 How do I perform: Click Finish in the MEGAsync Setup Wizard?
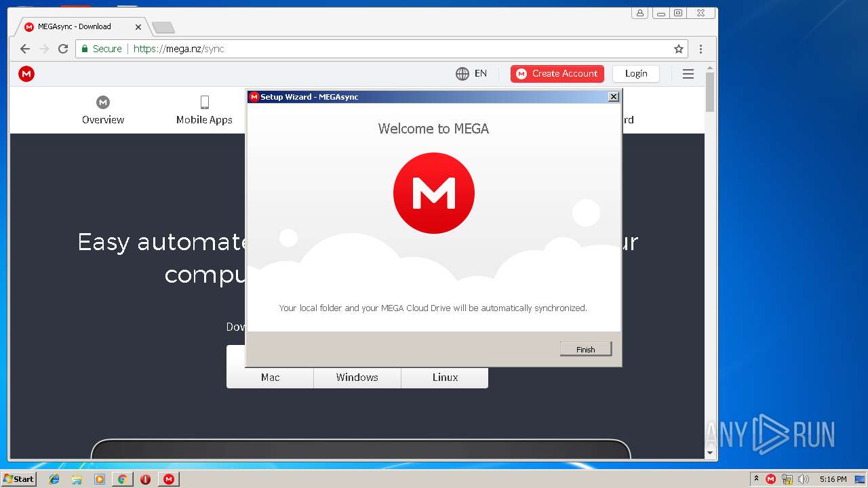pyautogui.click(x=586, y=349)
